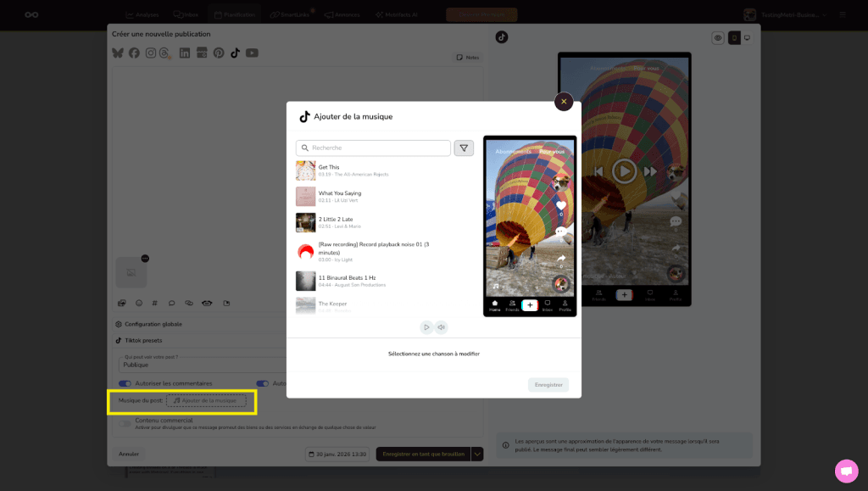This screenshot has height=491, width=868.
Task: Click the mute speaker icon below song list
Action: click(x=441, y=327)
